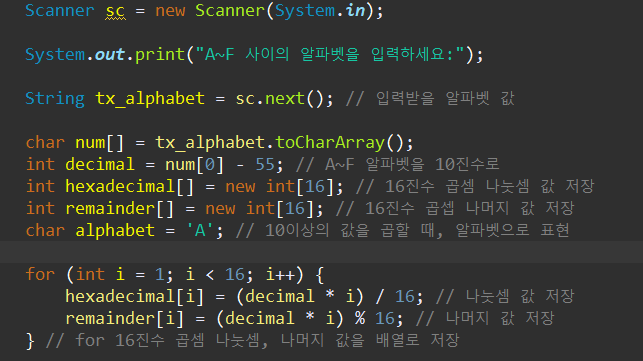
Task: Click the 'alphabet' variable in char declaration
Action: (x=115, y=231)
